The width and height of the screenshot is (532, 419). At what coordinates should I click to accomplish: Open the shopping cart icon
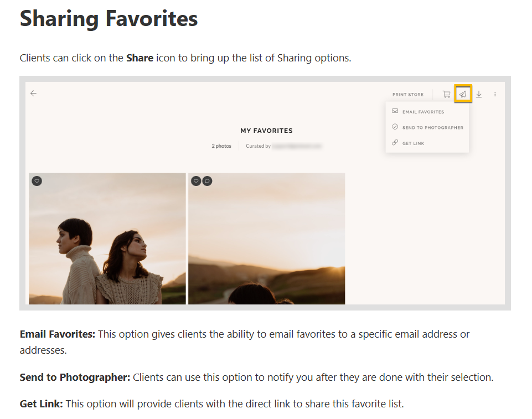447,94
